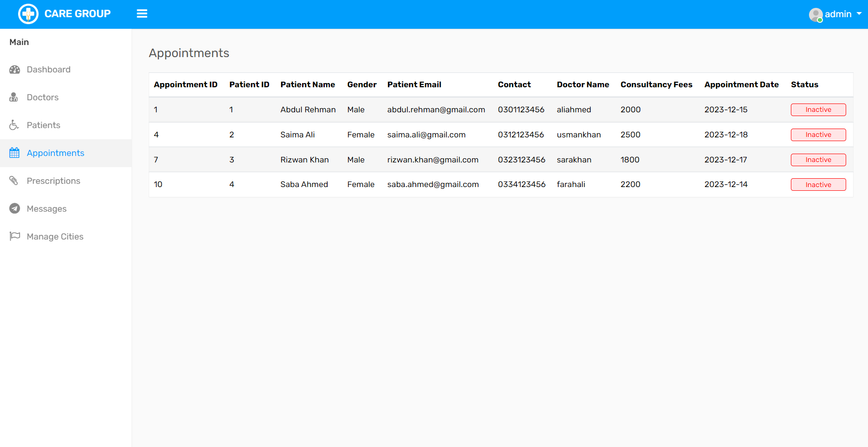Open the Manage Cities page link

pyautogui.click(x=55, y=237)
